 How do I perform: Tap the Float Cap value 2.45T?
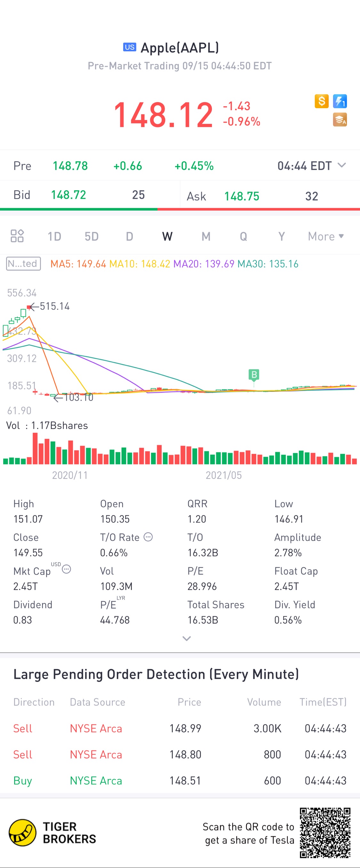(287, 586)
